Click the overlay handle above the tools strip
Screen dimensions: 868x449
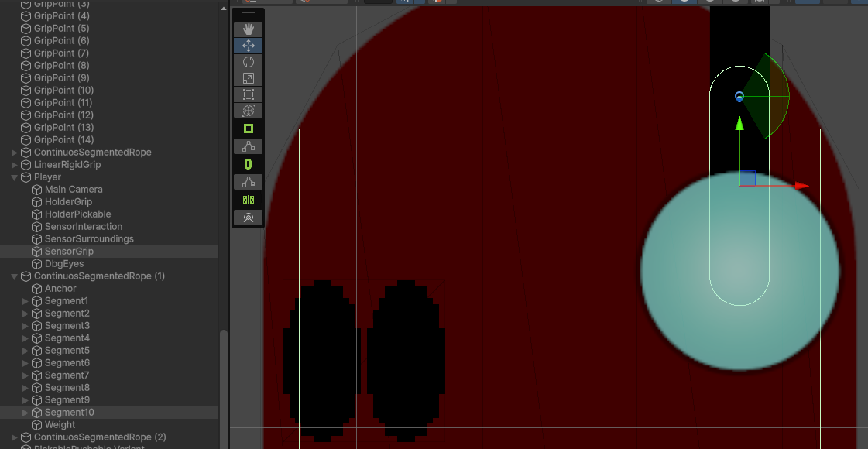(x=248, y=13)
